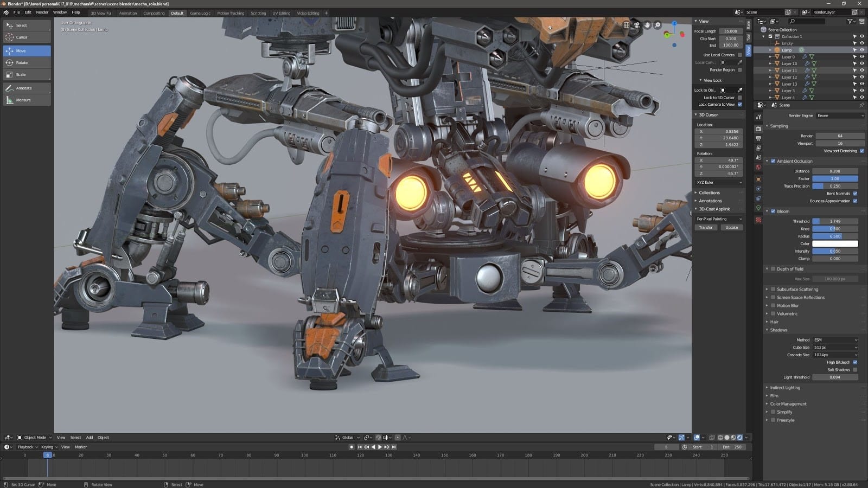
Task: Open the Tool properties tab icon
Action: pos(758,117)
